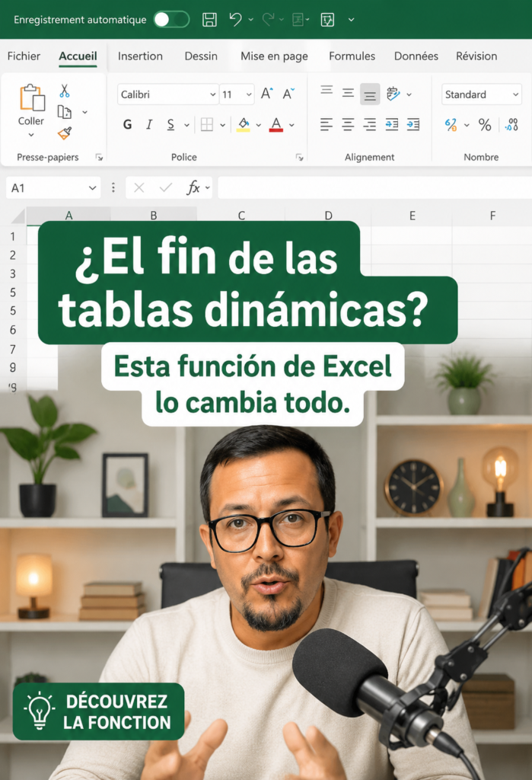The height and width of the screenshot is (780, 532).
Task: Click the Redo arrow icon
Action: [x=268, y=19]
